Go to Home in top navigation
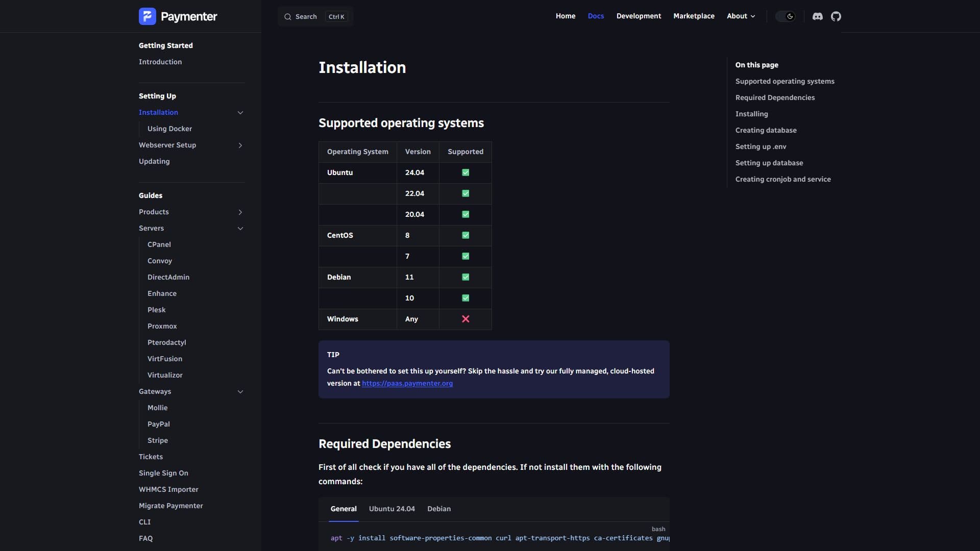Image resolution: width=980 pixels, height=551 pixels. pyautogui.click(x=566, y=16)
